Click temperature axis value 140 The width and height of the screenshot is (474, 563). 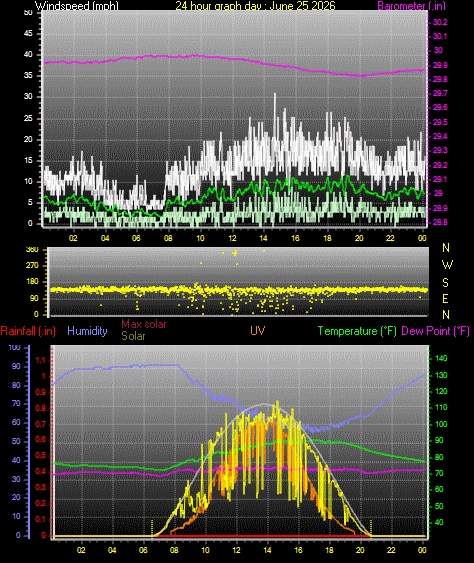[441, 358]
